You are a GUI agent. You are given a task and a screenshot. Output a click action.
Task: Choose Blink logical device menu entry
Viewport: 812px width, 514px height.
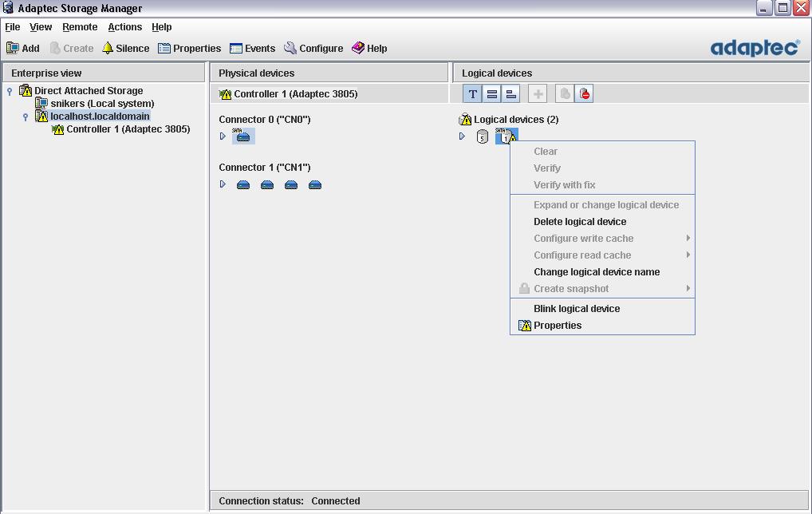pyautogui.click(x=577, y=309)
